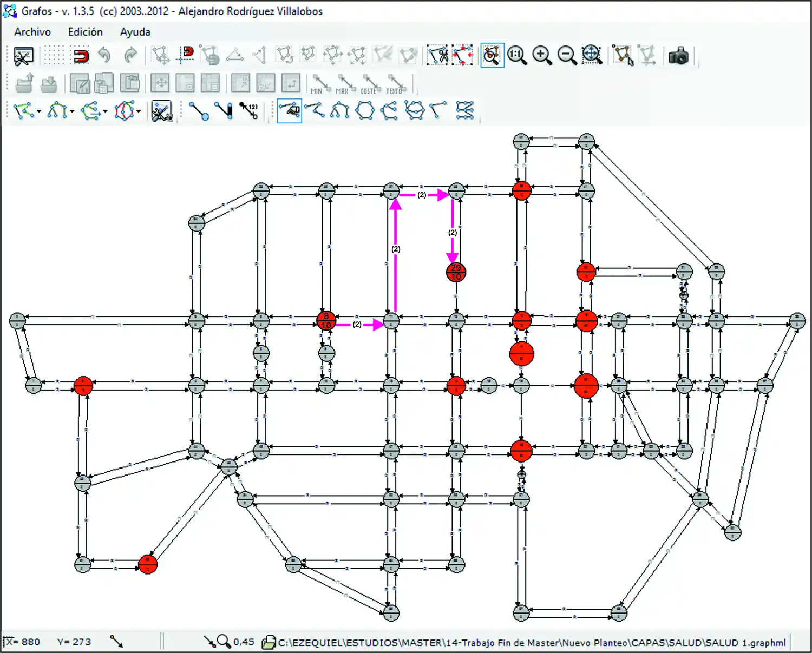Toggle the dotted grid display
This screenshot has width=812, height=653.
tap(53, 55)
